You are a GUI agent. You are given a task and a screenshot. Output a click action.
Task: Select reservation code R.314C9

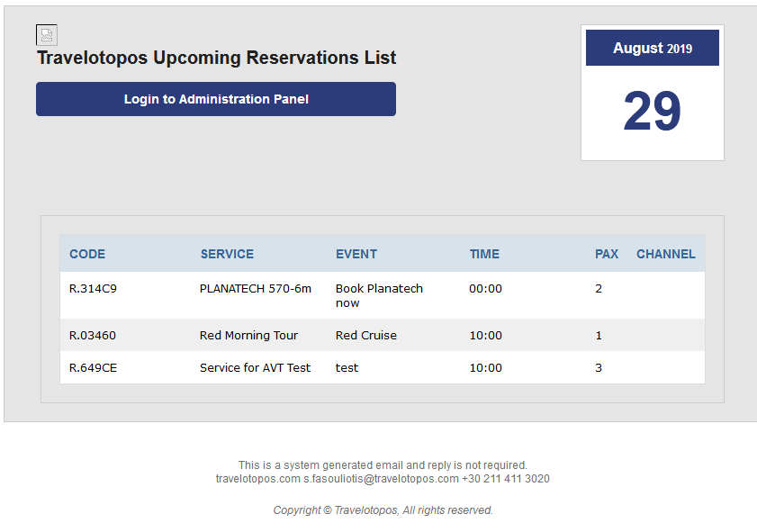[93, 289]
